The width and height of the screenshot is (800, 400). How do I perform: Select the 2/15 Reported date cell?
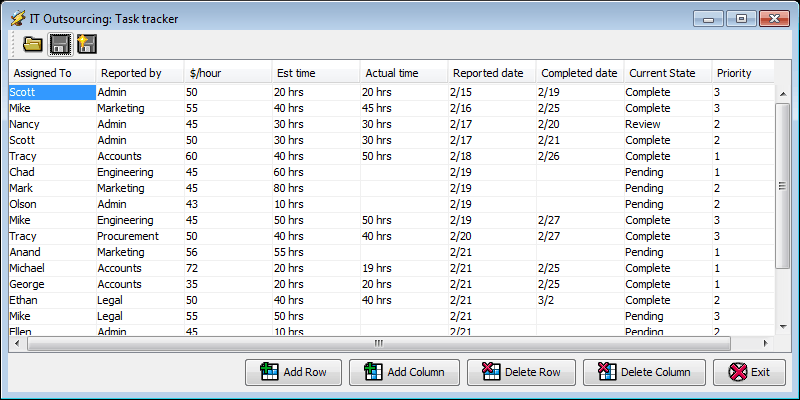[x=492, y=92]
